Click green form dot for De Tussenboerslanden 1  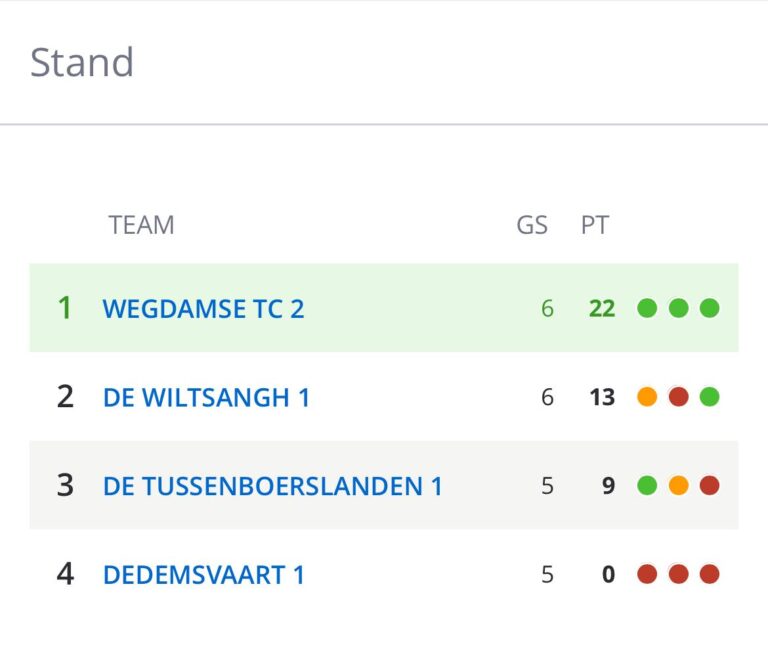(x=647, y=486)
